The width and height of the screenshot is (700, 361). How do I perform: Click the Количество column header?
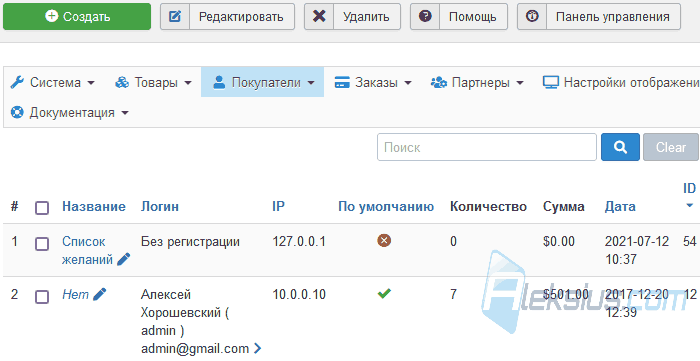tap(488, 207)
